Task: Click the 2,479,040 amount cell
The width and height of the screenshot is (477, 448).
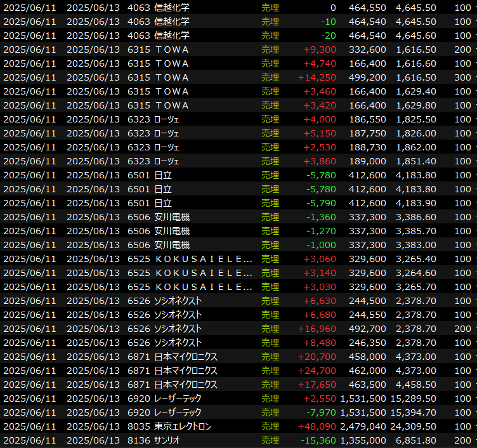Action: [x=363, y=426]
